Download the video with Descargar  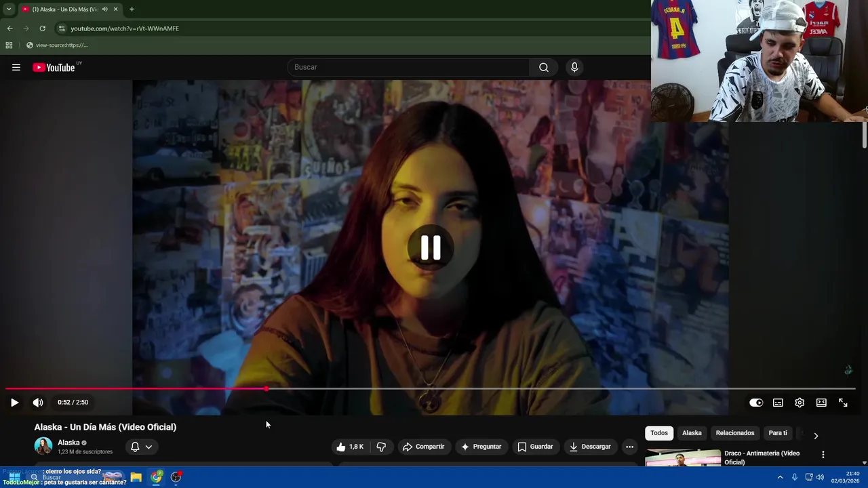(x=590, y=447)
